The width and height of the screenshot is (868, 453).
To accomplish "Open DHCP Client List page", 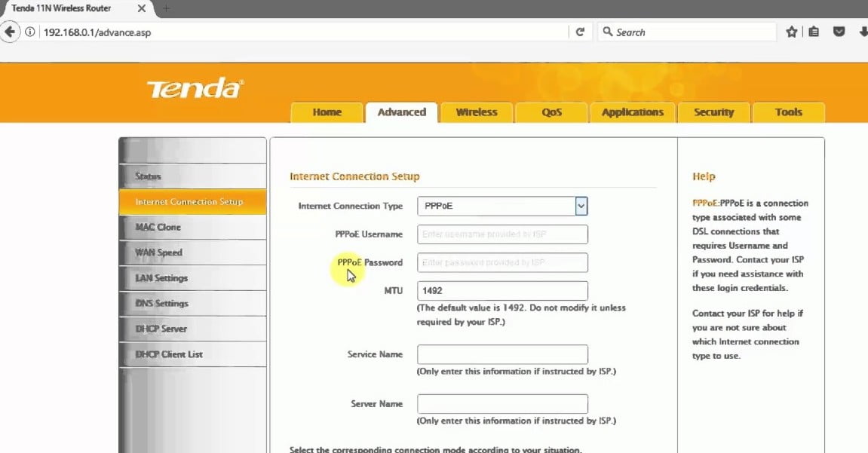I will (192, 354).
